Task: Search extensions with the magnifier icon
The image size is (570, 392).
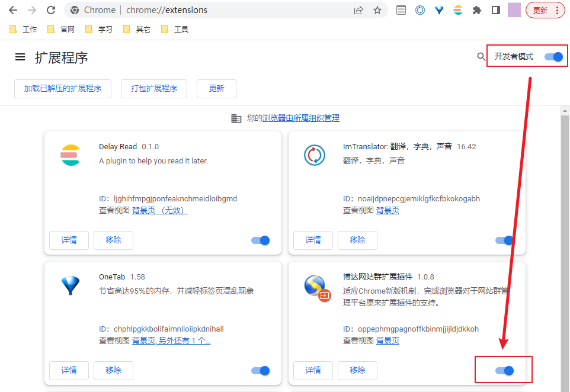Action: (x=481, y=57)
